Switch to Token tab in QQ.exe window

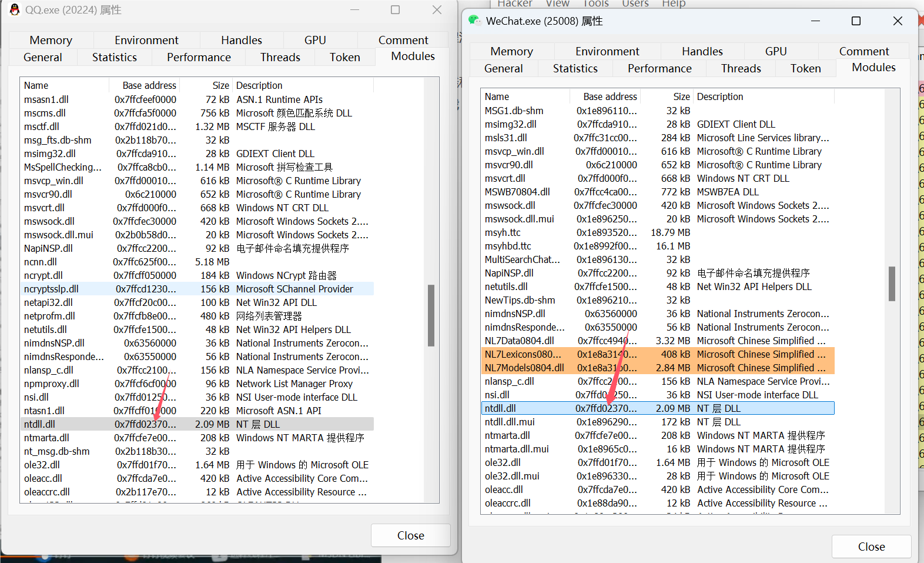click(345, 57)
